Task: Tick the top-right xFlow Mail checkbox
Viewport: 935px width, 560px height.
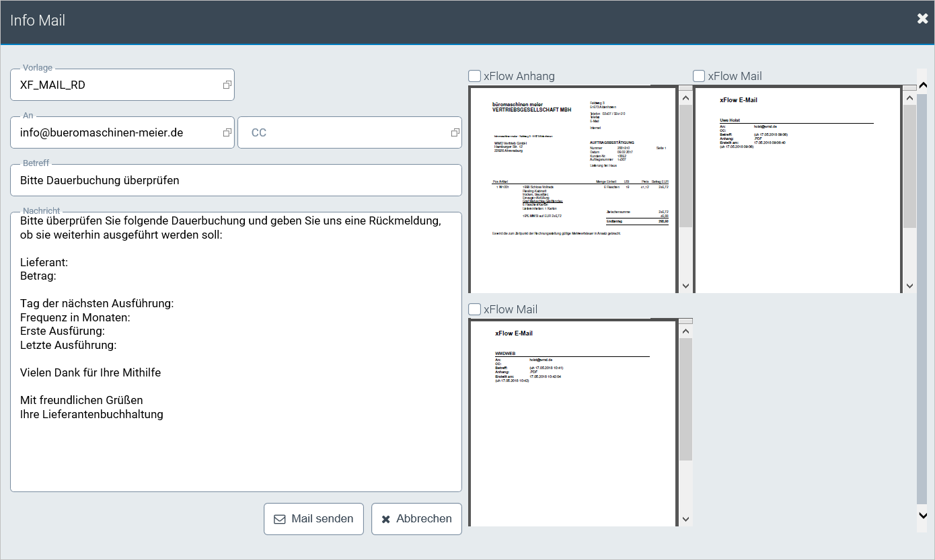Action: [700, 76]
